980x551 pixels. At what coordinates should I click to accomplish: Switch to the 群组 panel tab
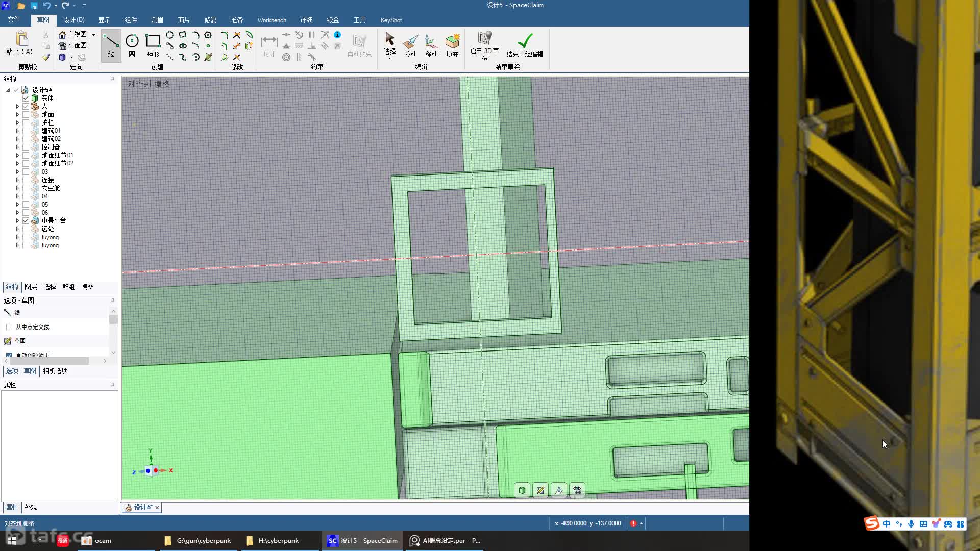coord(68,287)
